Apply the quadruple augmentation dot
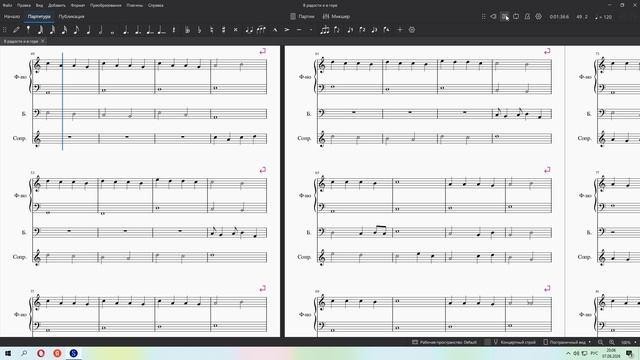The width and height of the screenshot is (640, 360). 162,29
